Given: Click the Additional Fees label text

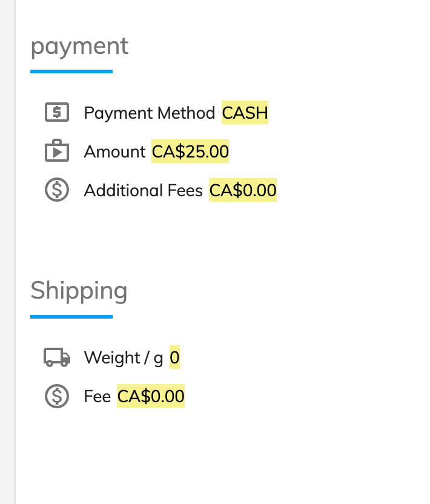Looking at the screenshot, I should coord(144,190).
